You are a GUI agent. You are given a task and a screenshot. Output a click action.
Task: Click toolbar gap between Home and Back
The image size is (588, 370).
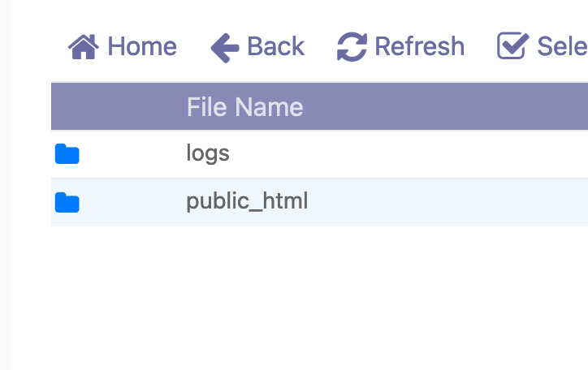(x=193, y=47)
